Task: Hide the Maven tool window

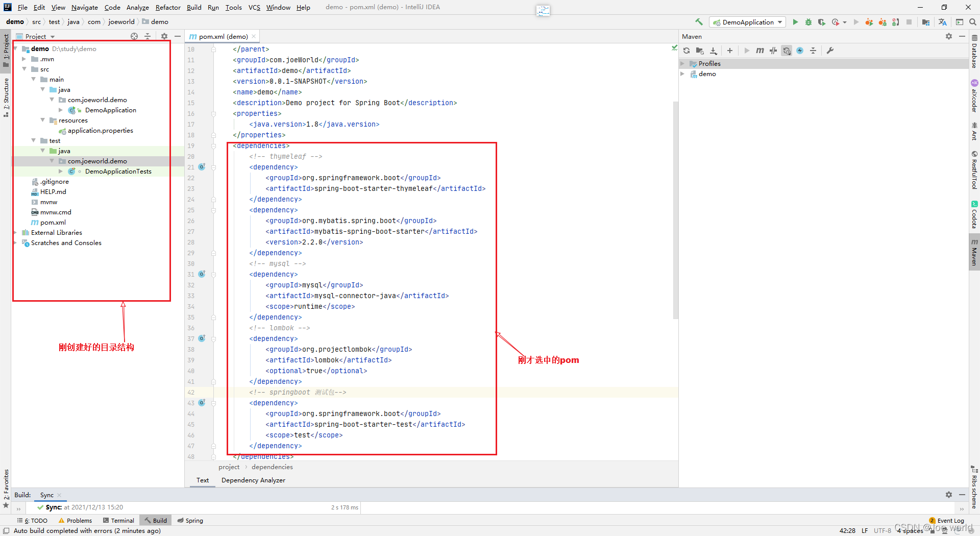Action: (x=962, y=36)
